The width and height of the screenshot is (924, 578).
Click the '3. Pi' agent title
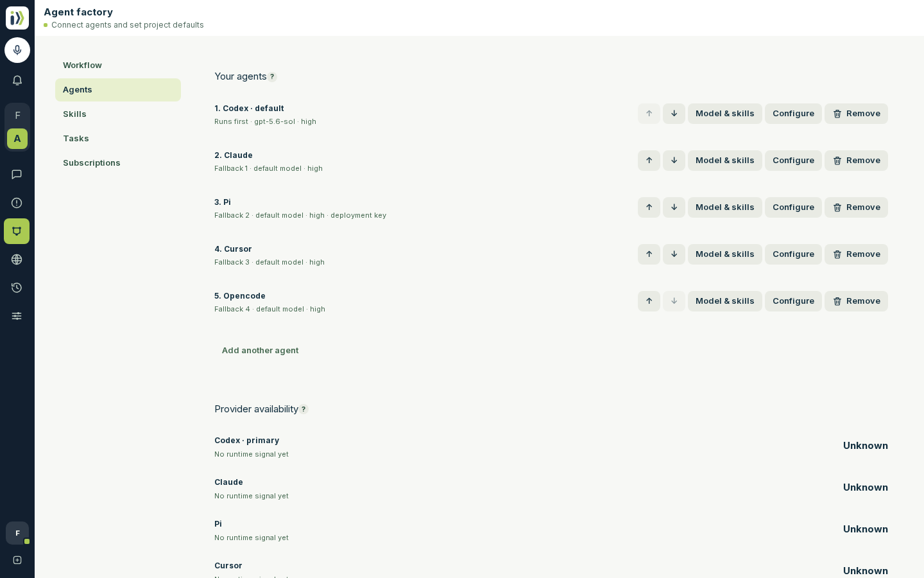(223, 202)
